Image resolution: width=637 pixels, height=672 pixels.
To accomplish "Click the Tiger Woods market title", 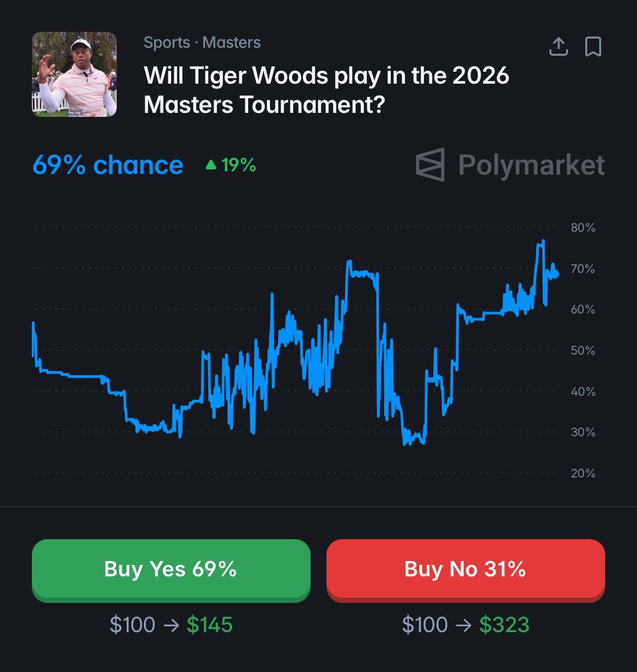I will pos(326,90).
